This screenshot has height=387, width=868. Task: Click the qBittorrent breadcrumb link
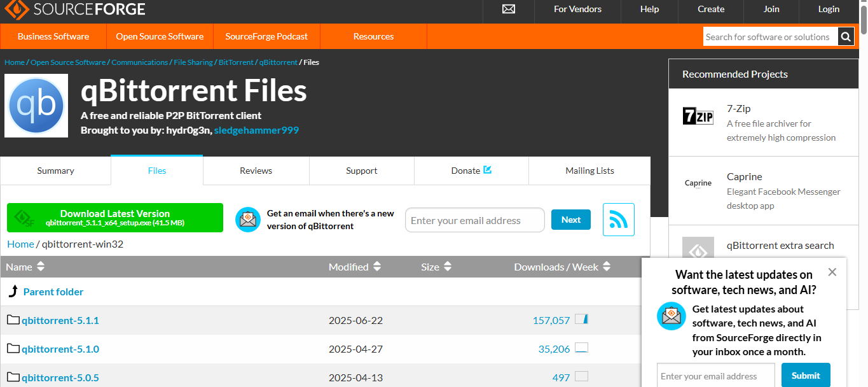point(279,62)
